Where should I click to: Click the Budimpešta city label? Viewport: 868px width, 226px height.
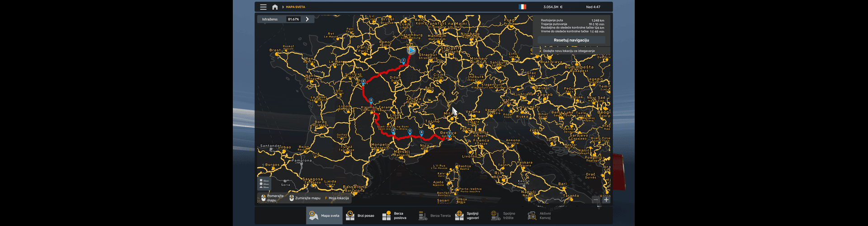point(579,67)
